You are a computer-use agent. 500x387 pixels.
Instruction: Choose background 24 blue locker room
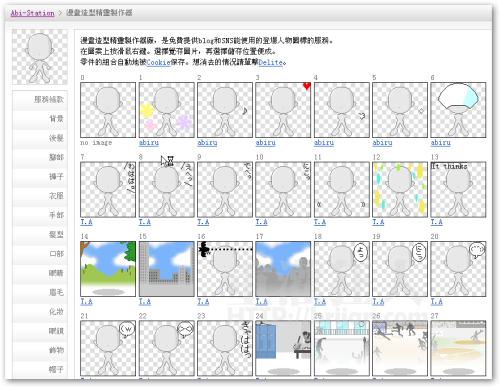tap(283, 348)
